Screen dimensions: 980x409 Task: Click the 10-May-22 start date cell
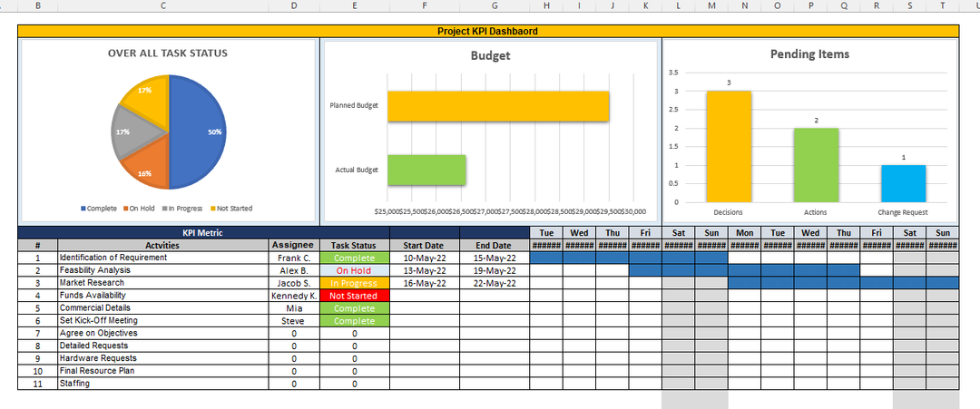click(x=424, y=258)
